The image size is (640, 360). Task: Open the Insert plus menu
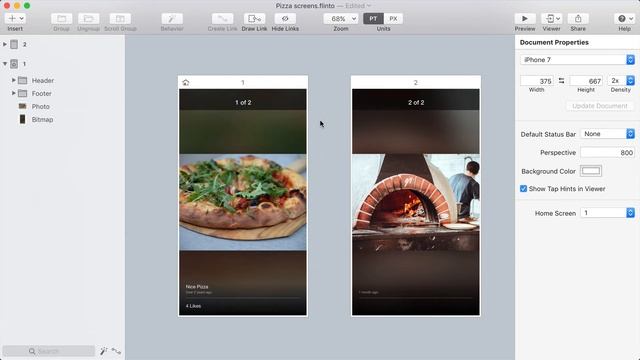pyautogui.click(x=15, y=18)
